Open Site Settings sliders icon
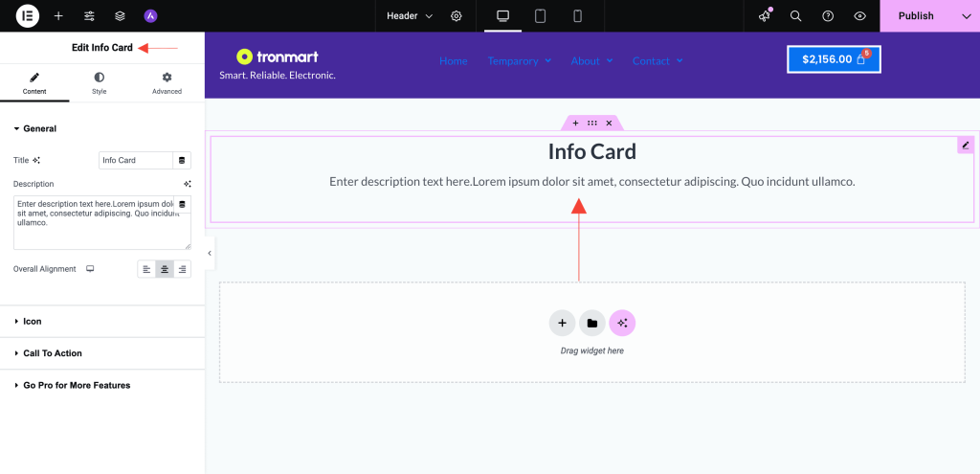This screenshot has height=474, width=980. point(89,16)
